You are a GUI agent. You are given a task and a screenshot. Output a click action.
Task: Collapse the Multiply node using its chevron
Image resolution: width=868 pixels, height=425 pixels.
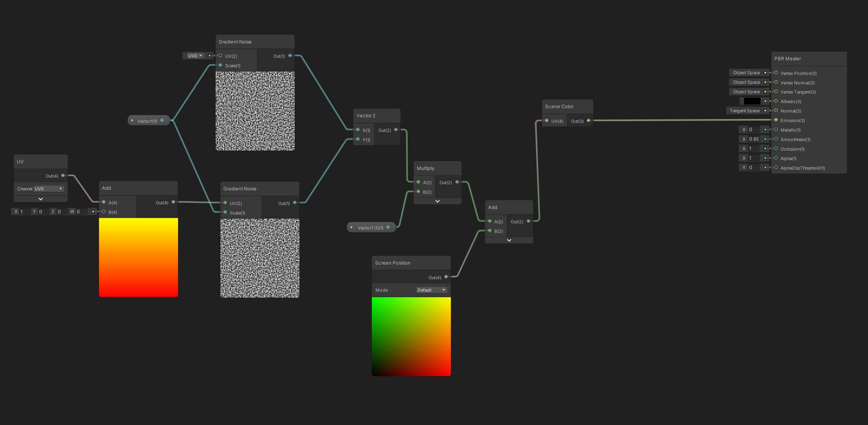437,201
